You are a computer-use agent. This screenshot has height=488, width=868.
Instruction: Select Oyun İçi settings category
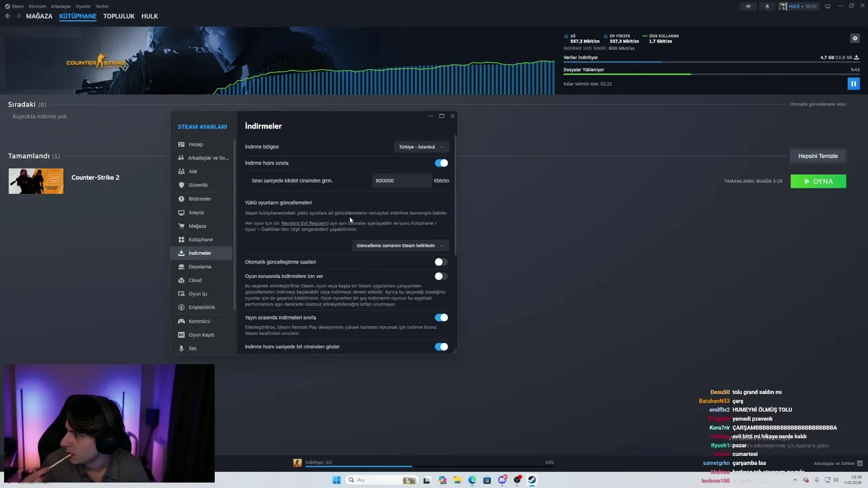point(201,293)
